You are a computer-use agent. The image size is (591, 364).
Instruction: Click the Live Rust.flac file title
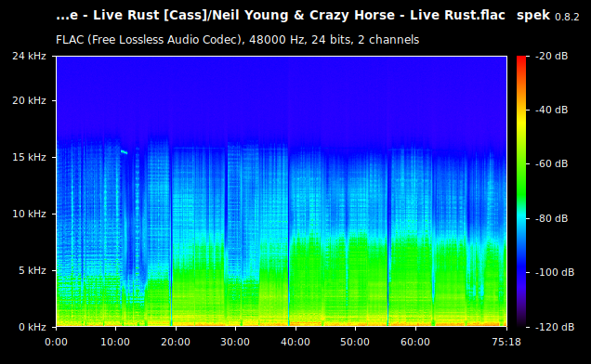click(x=281, y=15)
